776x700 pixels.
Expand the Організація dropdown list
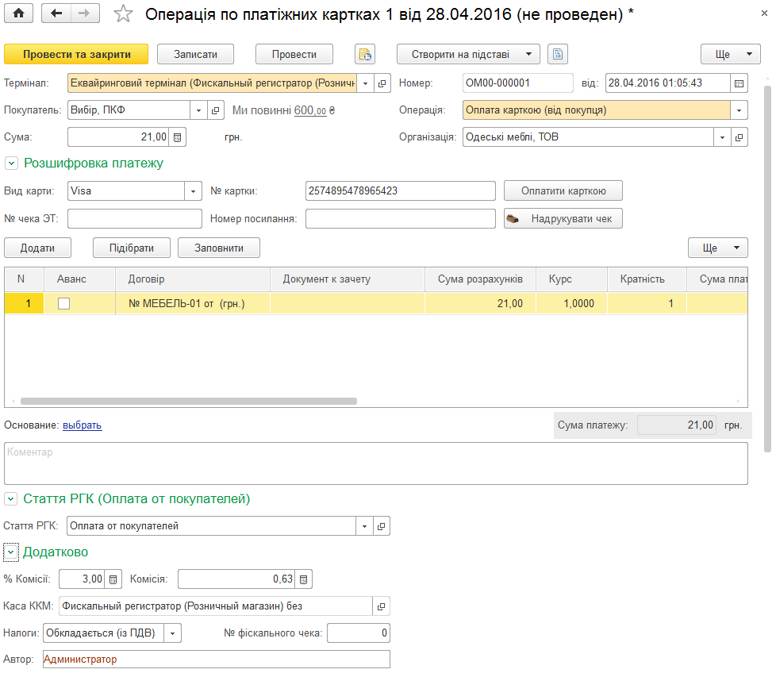point(722,137)
